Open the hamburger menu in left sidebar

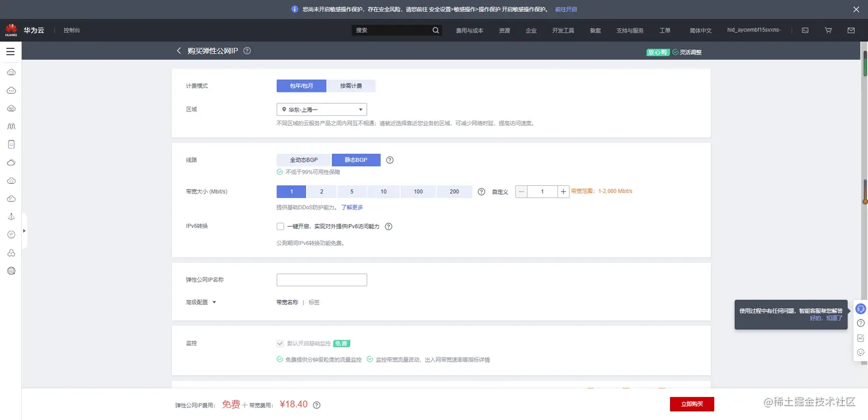coord(10,52)
